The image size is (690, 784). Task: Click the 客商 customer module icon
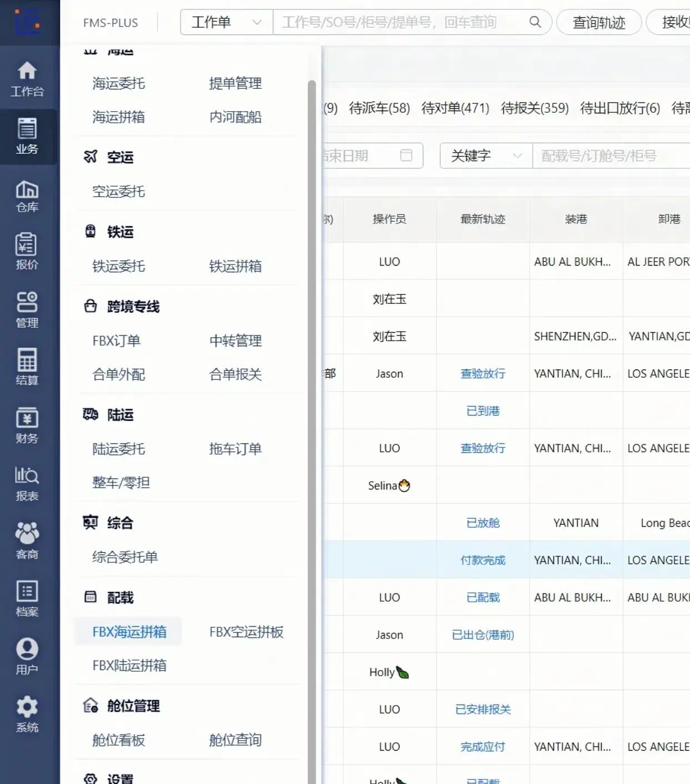coord(28,540)
